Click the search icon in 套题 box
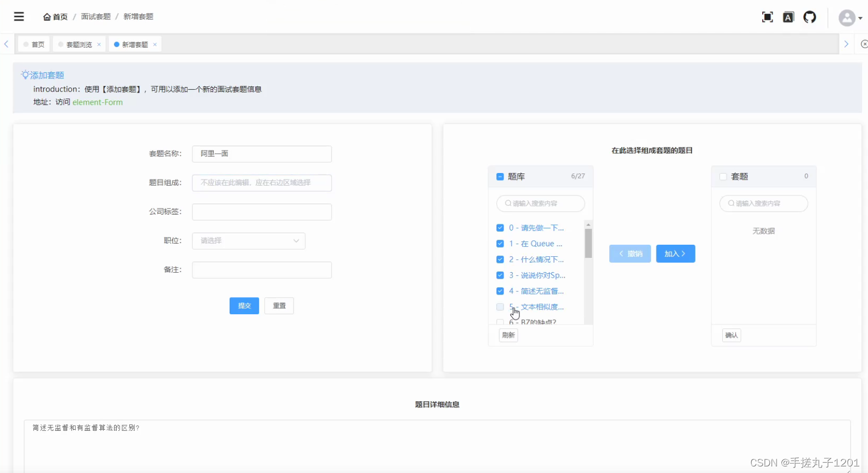The image size is (868, 473). pyautogui.click(x=731, y=204)
